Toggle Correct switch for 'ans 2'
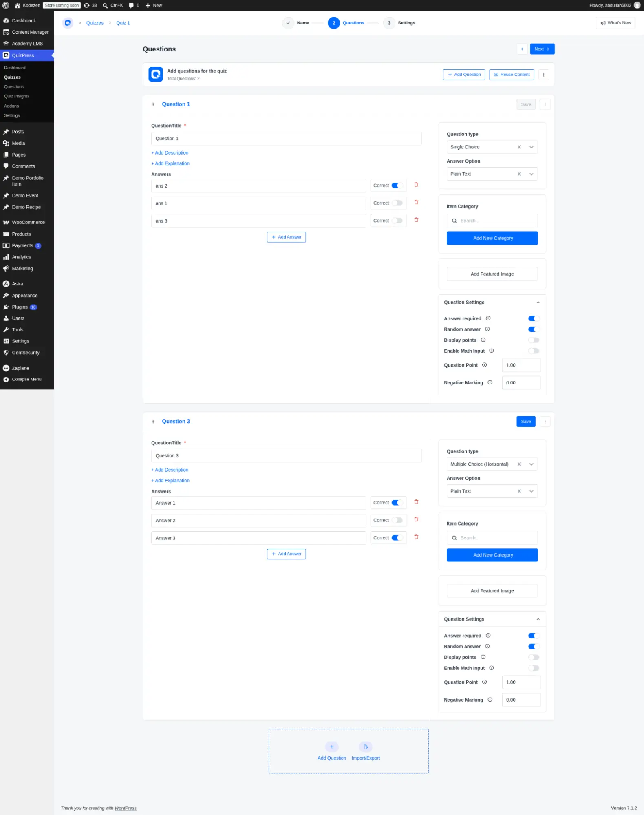This screenshot has width=644, height=815. click(397, 186)
